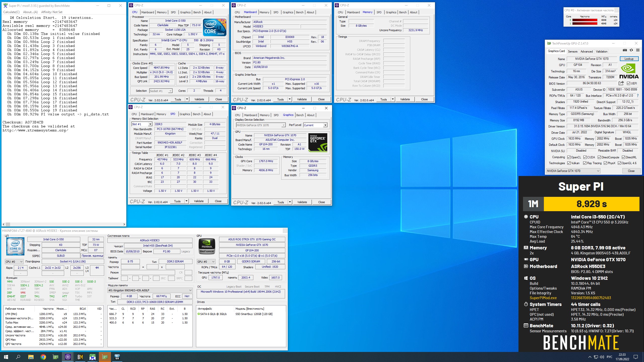Switch to Super PI via its taskbar icon

click(93, 357)
